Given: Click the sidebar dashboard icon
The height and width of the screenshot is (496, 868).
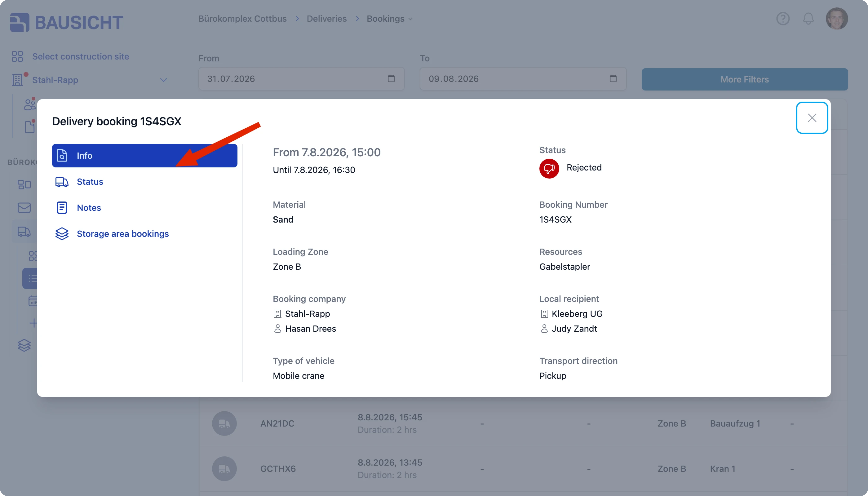Looking at the screenshot, I should pos(24,185).
